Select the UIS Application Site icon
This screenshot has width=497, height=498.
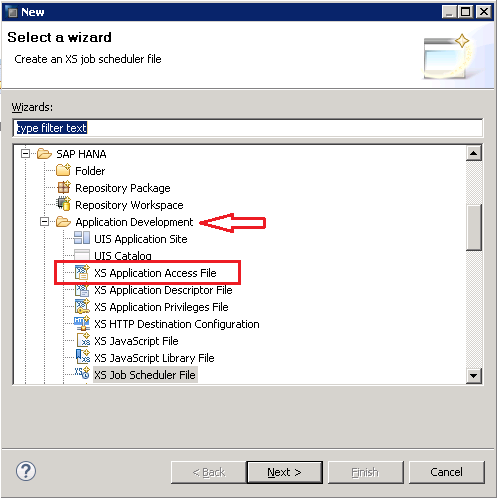click(x=82, y=238)
